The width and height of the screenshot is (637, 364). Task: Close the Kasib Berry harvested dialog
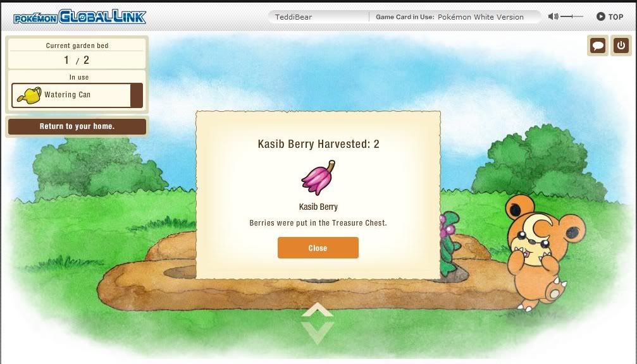[318, 248]
